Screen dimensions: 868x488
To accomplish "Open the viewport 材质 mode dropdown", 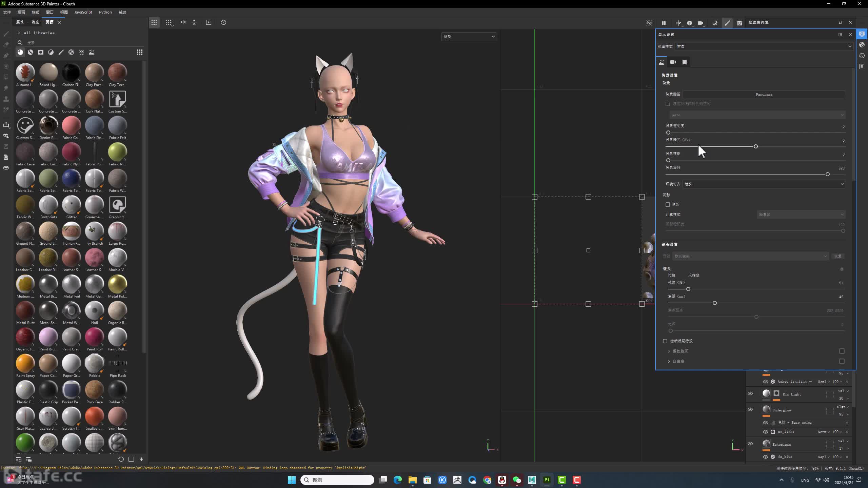I will click(x=469, y=37).
